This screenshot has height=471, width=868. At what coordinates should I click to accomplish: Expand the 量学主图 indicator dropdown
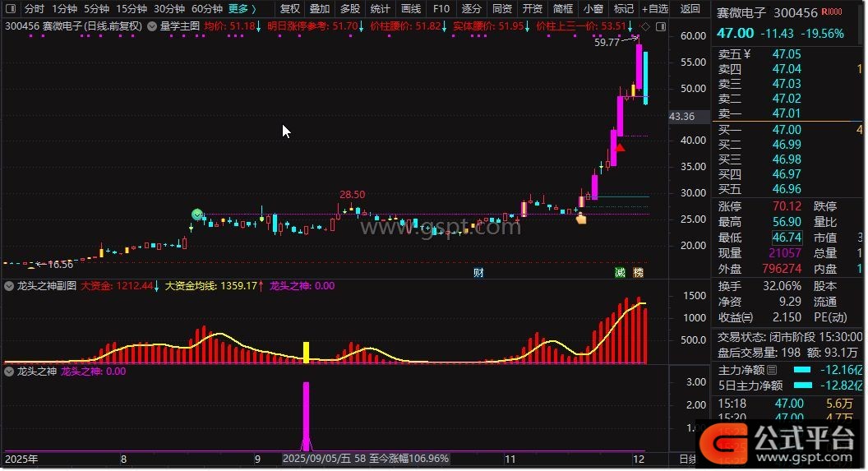150,26
